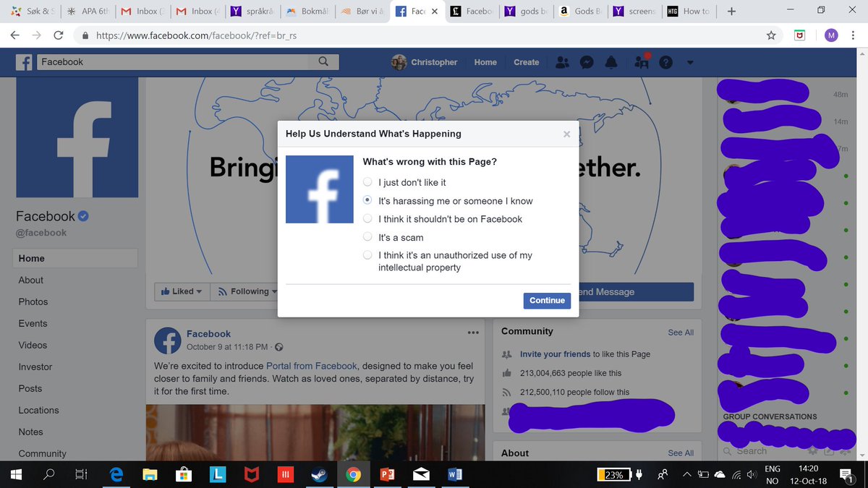
Task: Select 'It's harassing me or someone I know'
Action: [368, 200]
